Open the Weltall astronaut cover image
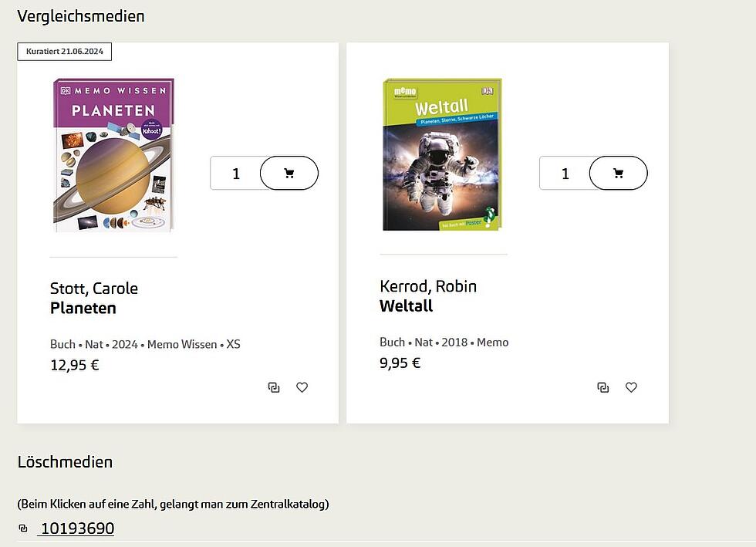 click(442, 154)
